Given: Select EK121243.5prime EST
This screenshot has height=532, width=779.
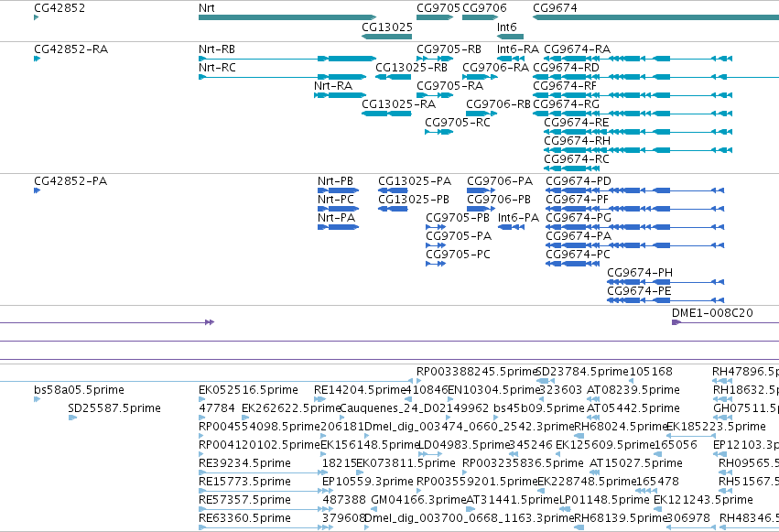Looking at the screenshot, I should 657,509.
